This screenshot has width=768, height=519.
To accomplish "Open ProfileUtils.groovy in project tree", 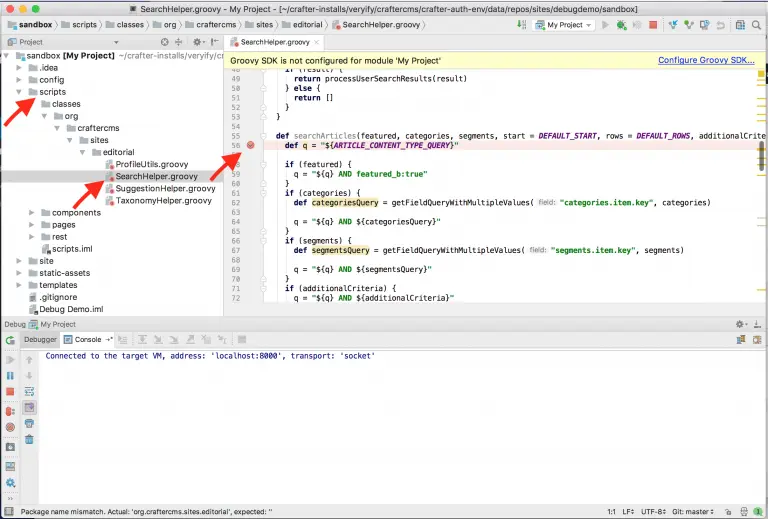I will click(x=150, y=164).
